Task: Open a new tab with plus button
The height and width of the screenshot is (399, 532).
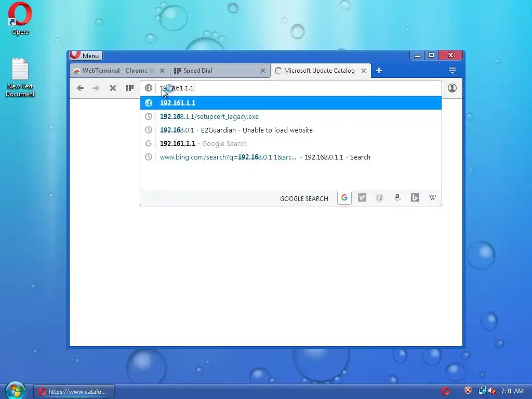Action: click(x=379, y=71)
